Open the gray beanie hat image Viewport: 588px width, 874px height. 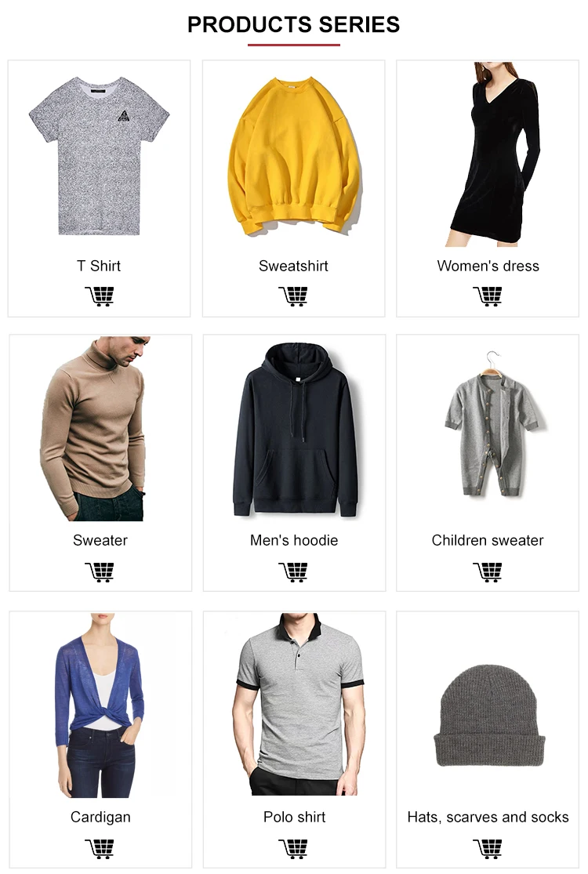(x=489, y=715)
